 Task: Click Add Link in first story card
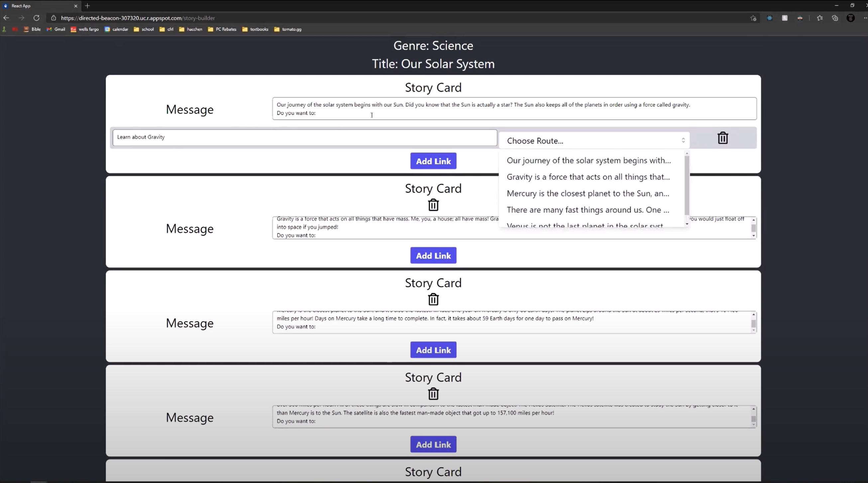[433, 161]
